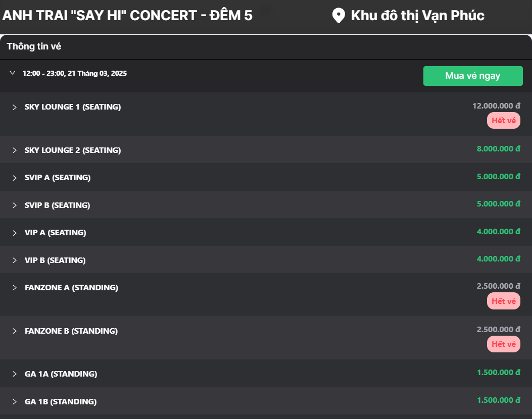Click Hết vé badge for SKY LOUNGE 1
Screen dimensions: 532x419
click(503, 121)
